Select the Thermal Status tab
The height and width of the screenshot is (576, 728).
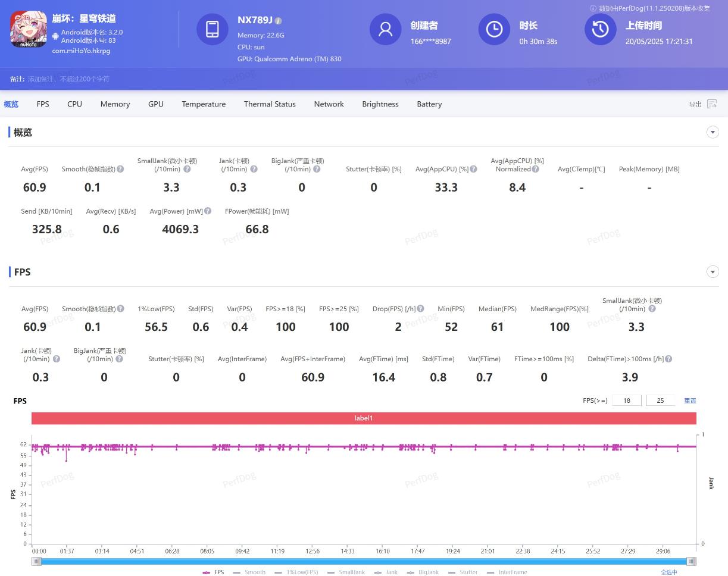click(x=270, y=104)
